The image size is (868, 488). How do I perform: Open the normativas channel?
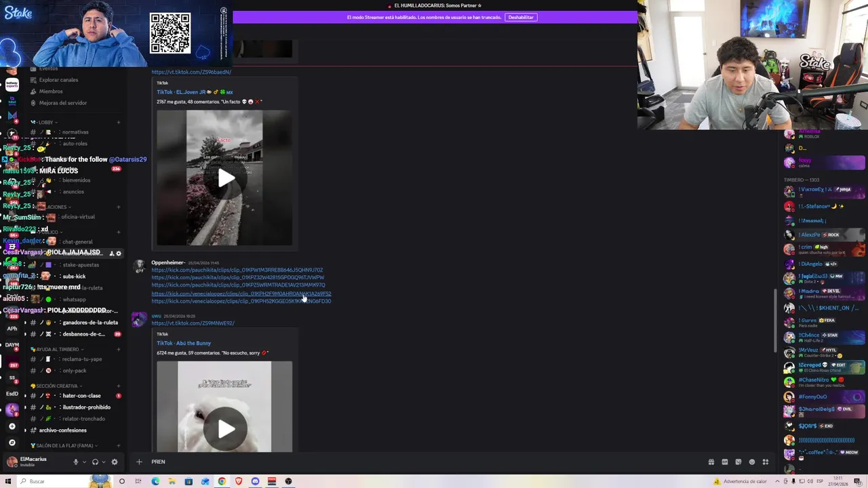pos(75,132)
